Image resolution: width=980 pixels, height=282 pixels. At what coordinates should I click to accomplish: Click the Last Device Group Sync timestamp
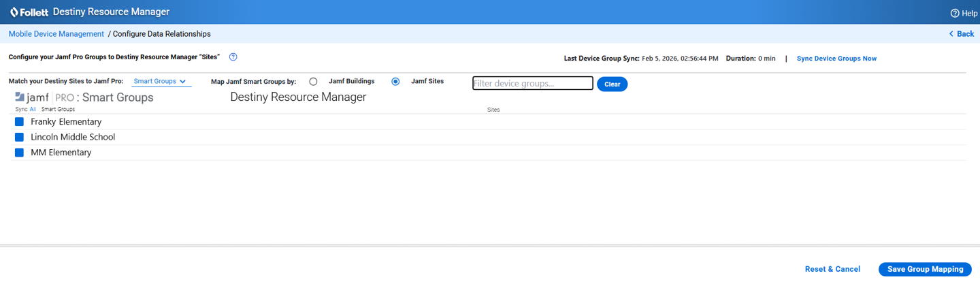click(x=680, y=59)
